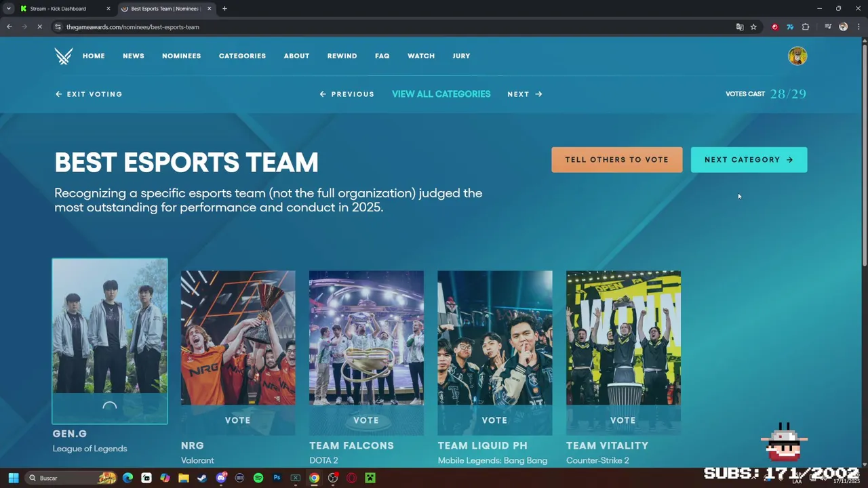The height and width of the screenshot is (488, 868).
Task: Open the user profile avatar in the site header
Action: (797, 56)
